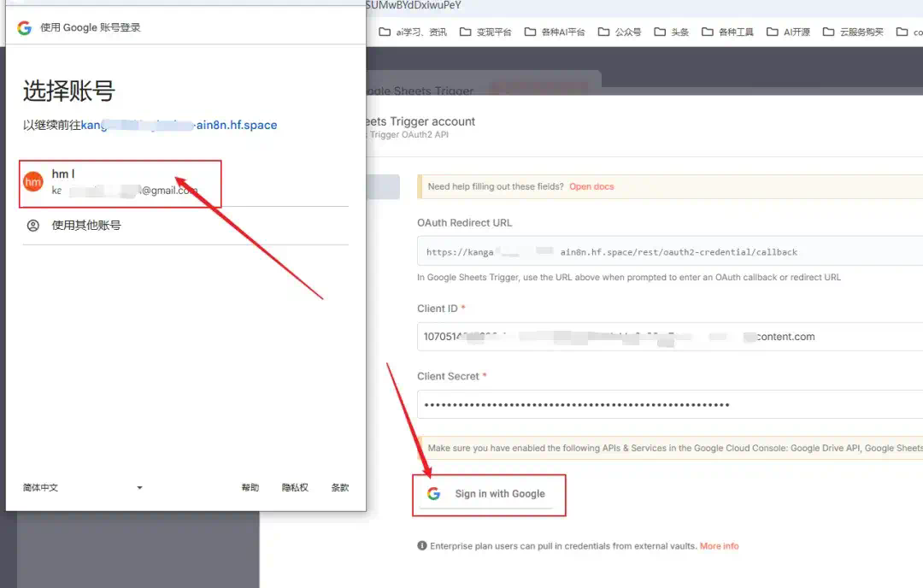Open docs link in help banner
The width and height of the screenshot is (923, 588).
[x=591, y=186]
